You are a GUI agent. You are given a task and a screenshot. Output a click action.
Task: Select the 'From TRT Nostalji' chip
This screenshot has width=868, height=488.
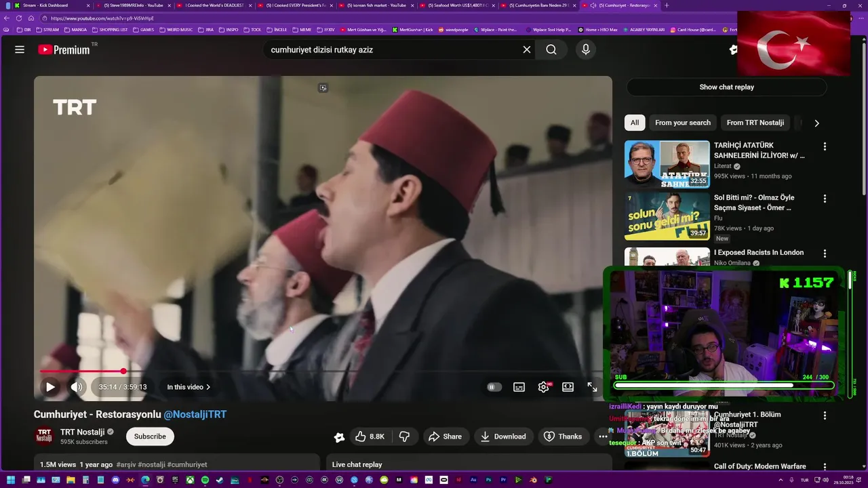[x=755, y=123]
